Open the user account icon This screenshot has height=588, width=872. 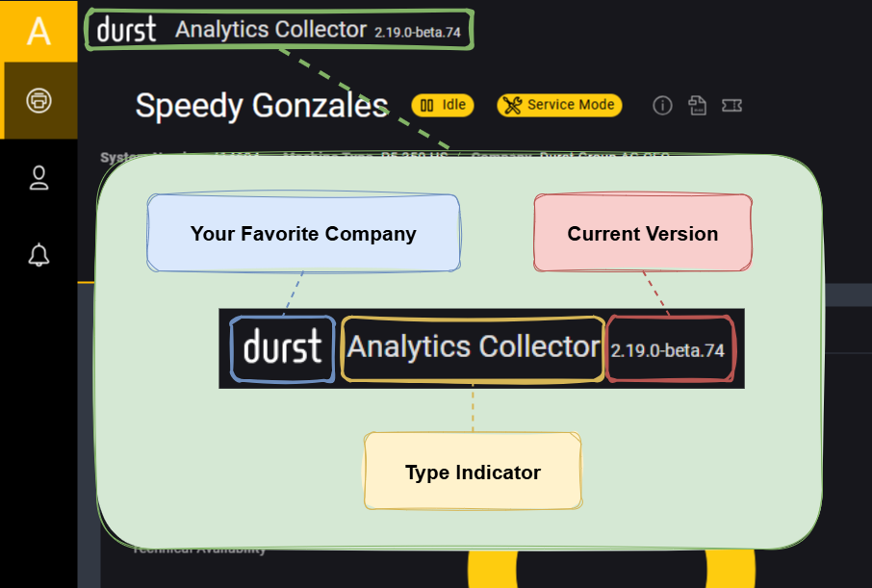(x=39, y=178)
